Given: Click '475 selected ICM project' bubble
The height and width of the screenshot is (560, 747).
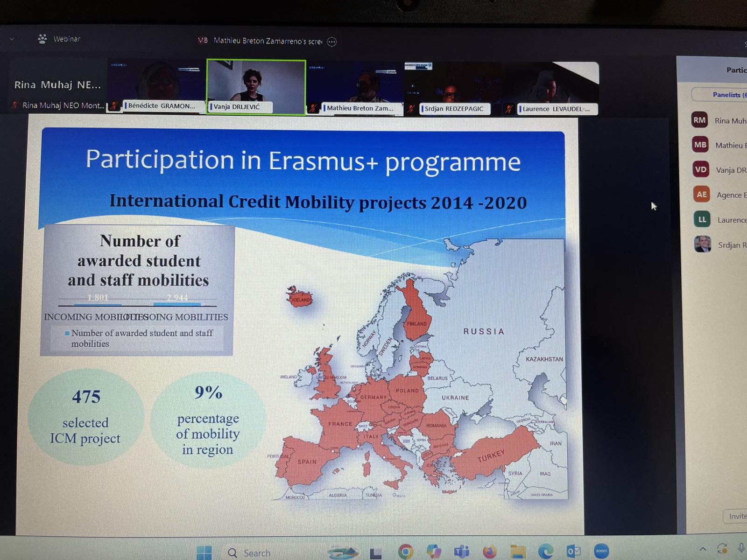Looking at the screenshot, I should [85, 417].
